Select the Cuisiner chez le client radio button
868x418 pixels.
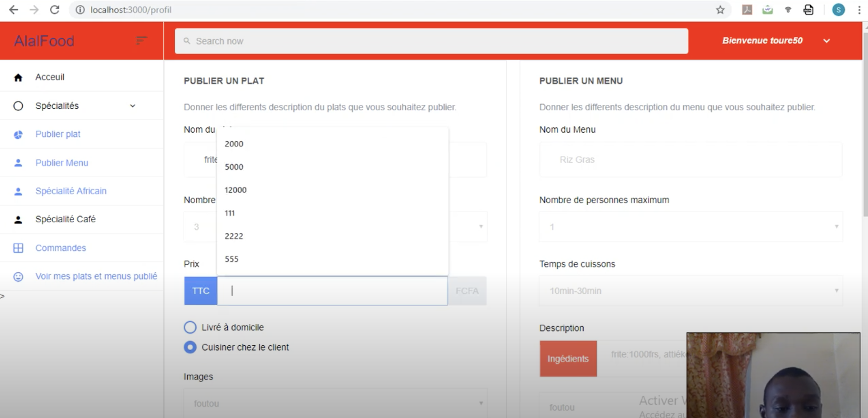[x=190, y=347]
